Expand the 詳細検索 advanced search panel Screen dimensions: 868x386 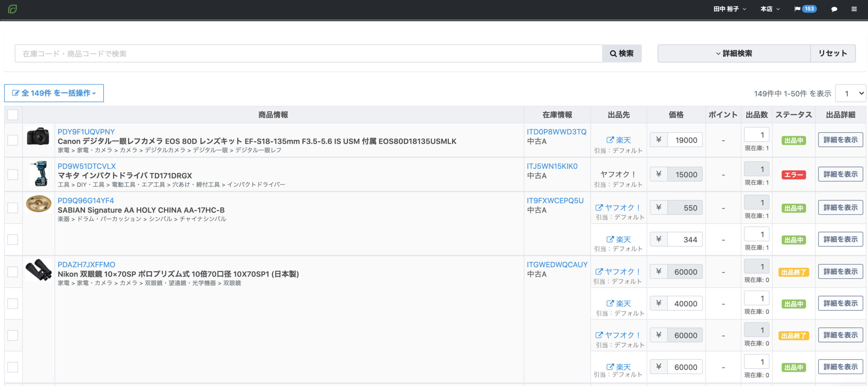click(734, 53)
